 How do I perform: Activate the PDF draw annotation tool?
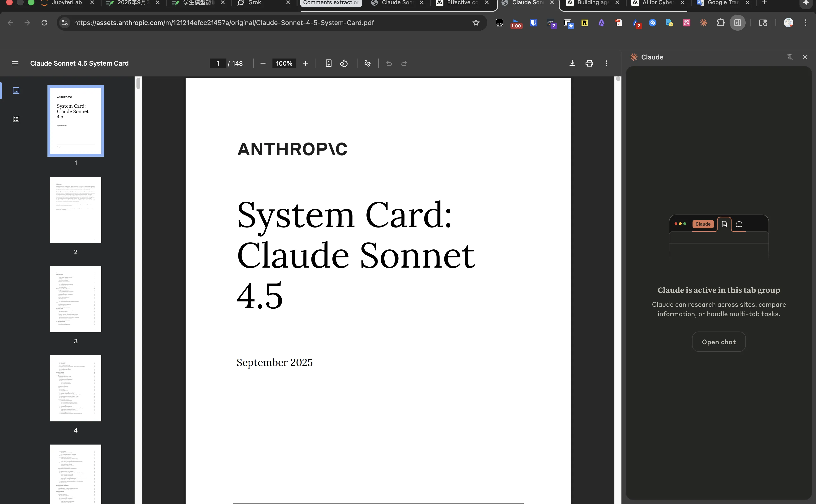(367, 63)
